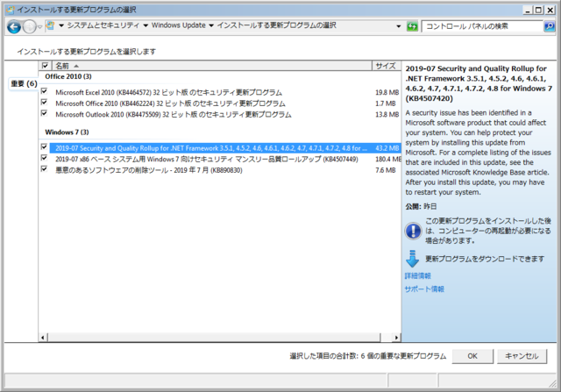
Task: Click the 180.4 MB size value
Action: pos(387,160)
